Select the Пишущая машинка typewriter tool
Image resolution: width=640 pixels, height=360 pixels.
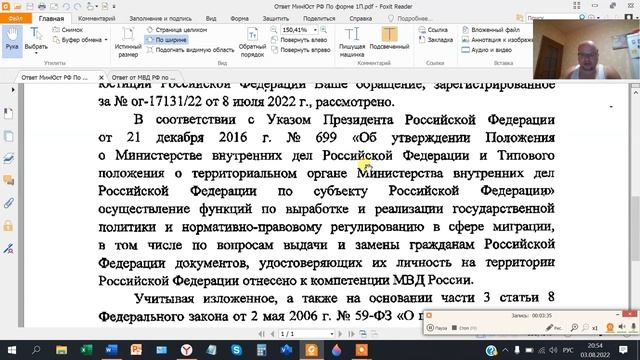(x=351, y=42)
